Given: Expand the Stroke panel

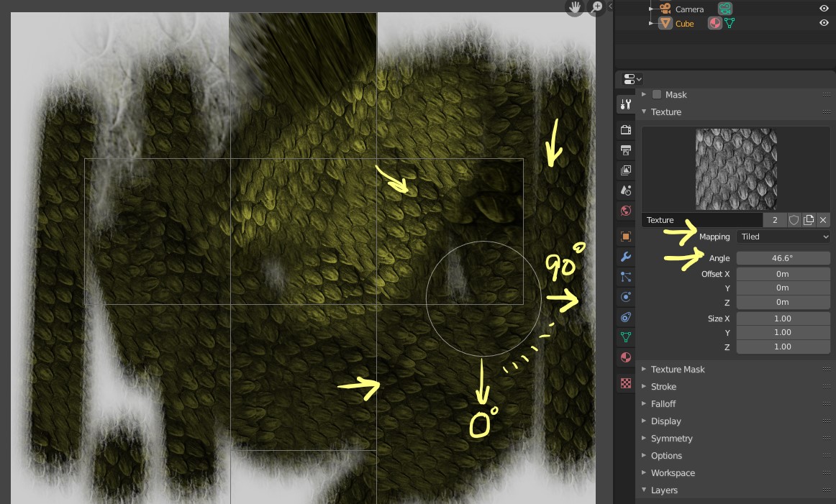Looking at the screenshot, I should pyautogui.click(x=663, y=386).
